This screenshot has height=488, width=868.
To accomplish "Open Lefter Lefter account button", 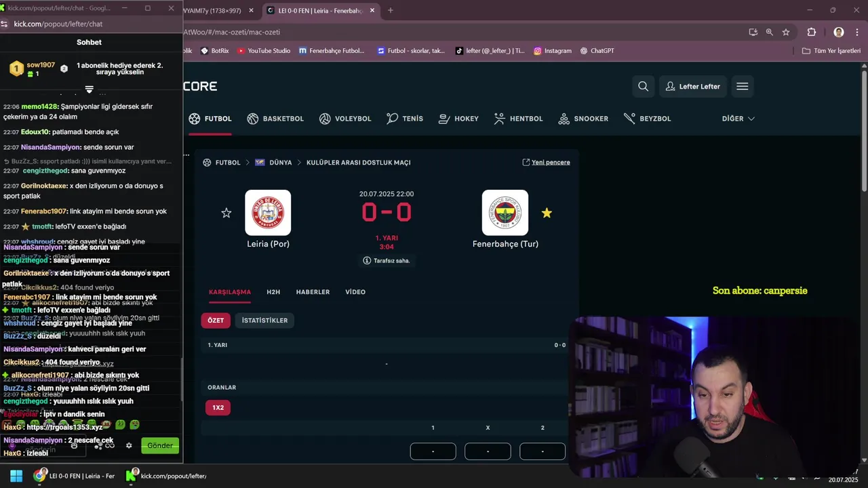I will click(692, 86).
